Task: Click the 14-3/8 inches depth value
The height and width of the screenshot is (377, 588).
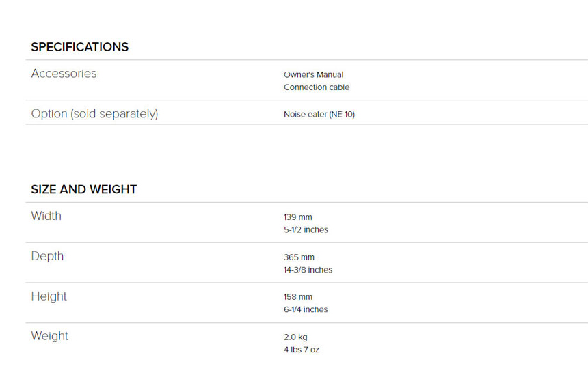Action: click(308, 270)
